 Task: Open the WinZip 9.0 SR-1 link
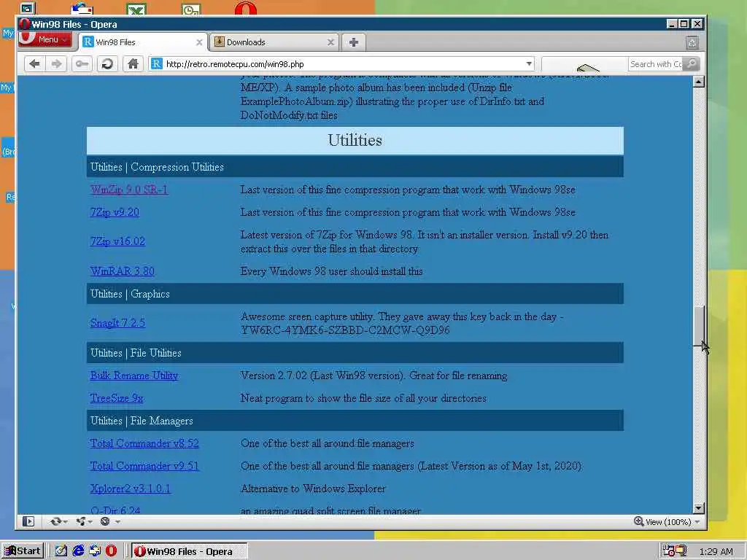point(129,190)
